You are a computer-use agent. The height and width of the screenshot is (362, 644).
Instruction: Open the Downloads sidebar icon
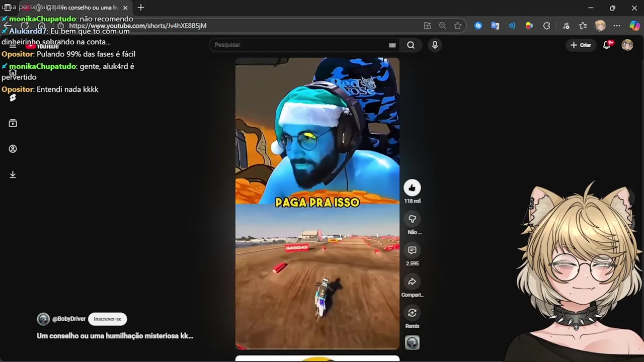coord(13,174)
